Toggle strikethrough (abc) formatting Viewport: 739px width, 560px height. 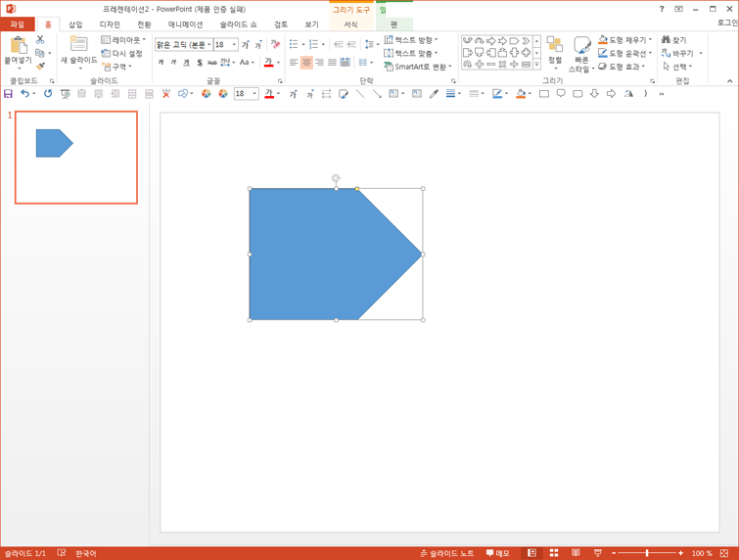click(x=212, y=63)
